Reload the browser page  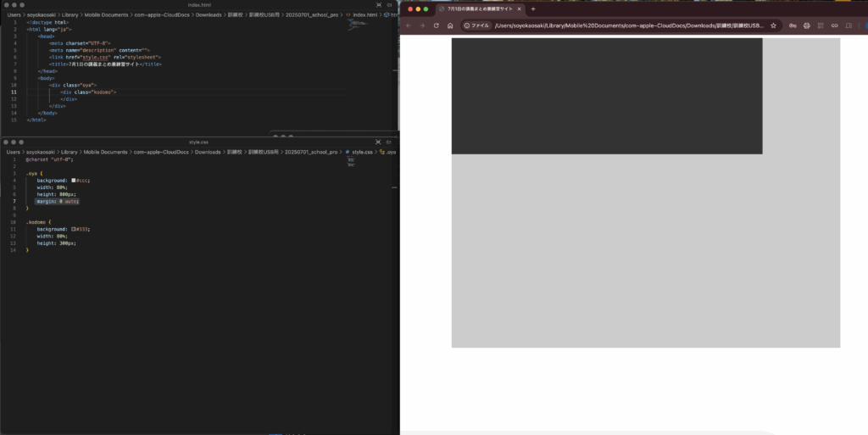(x=437, y=25)
